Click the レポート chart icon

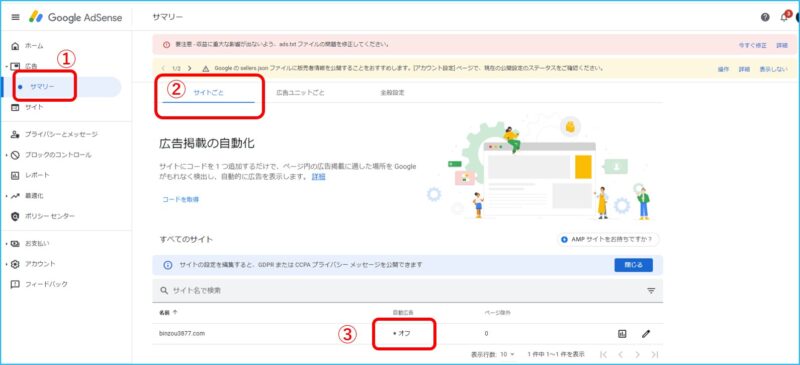(15, 175)
